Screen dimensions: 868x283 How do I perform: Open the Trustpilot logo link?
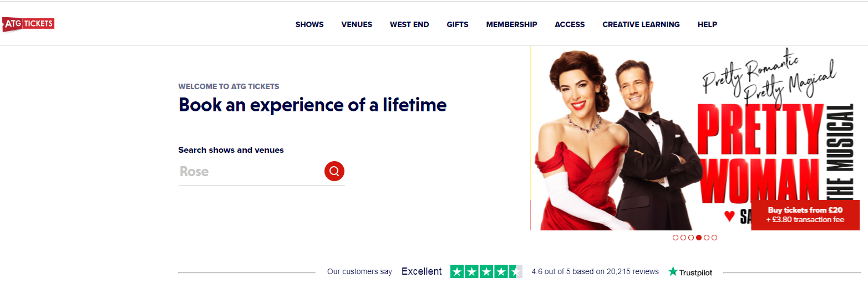690,272
